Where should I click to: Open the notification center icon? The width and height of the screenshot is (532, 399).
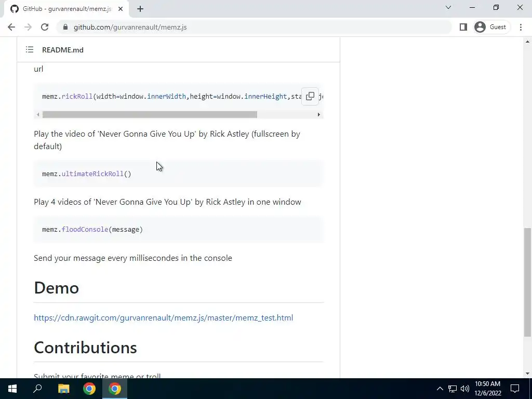pyautogui.click(x=515, y=389)
